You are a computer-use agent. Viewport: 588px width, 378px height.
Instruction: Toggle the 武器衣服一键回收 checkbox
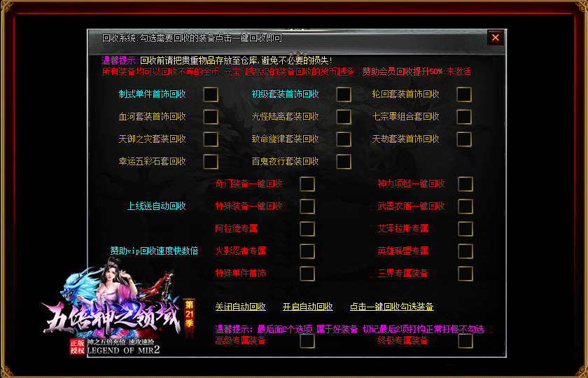[465, 206]
